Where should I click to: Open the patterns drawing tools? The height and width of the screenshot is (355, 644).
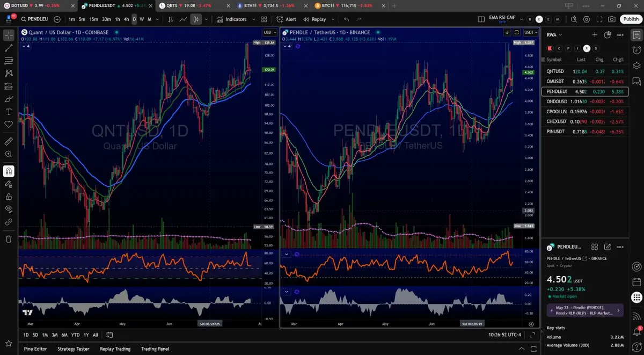[9, 74]
